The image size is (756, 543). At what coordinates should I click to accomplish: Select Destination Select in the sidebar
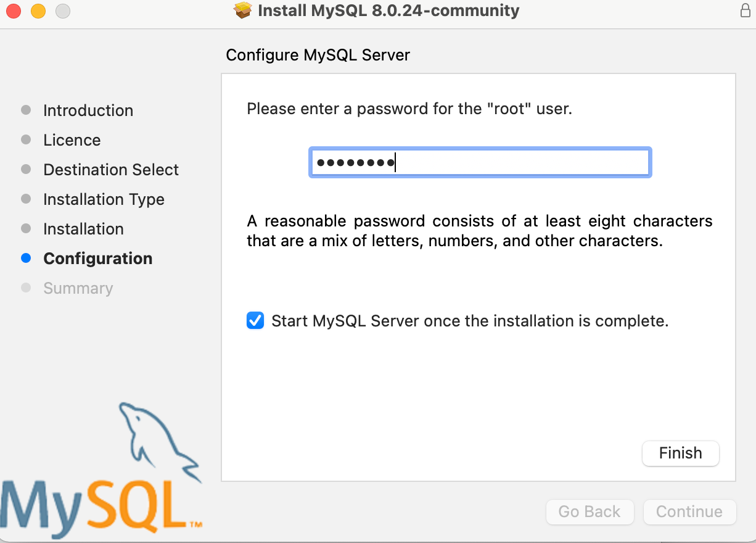click(110, 169)
